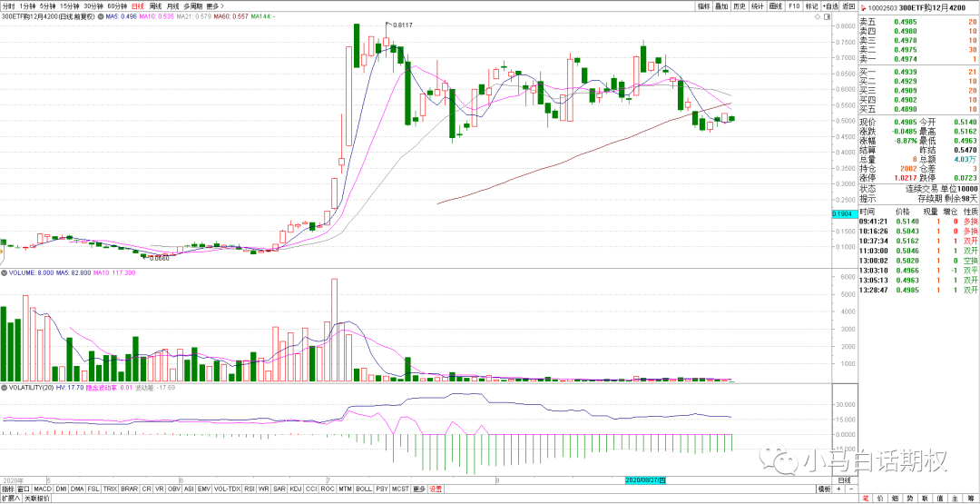Click the circle icon next to VOLATILITY(20) label
This screenshot has width=980, height=504.
(x=4, y=386)
